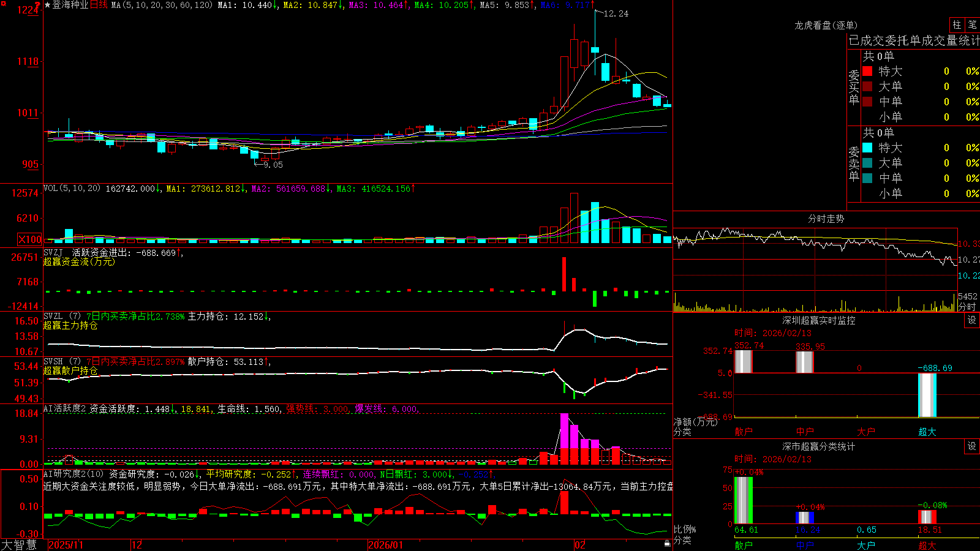
Task: Click the 超赢资金流(万元) yellow label
Action: click(x=79, y=261)
